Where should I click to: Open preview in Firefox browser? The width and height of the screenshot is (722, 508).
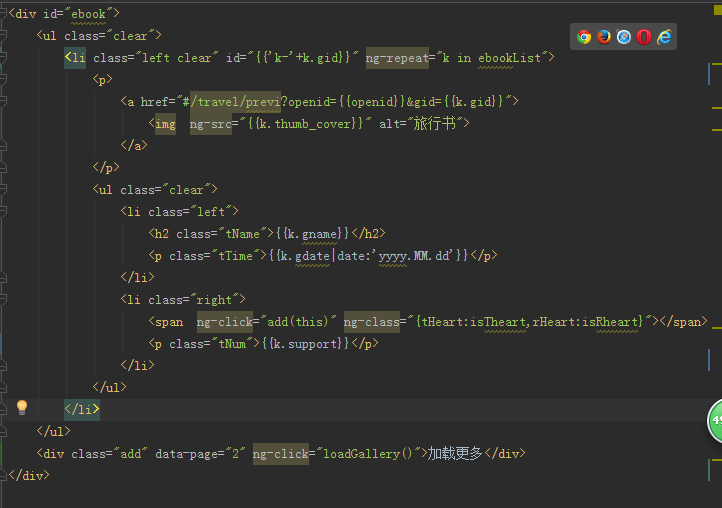pos(604,37)
